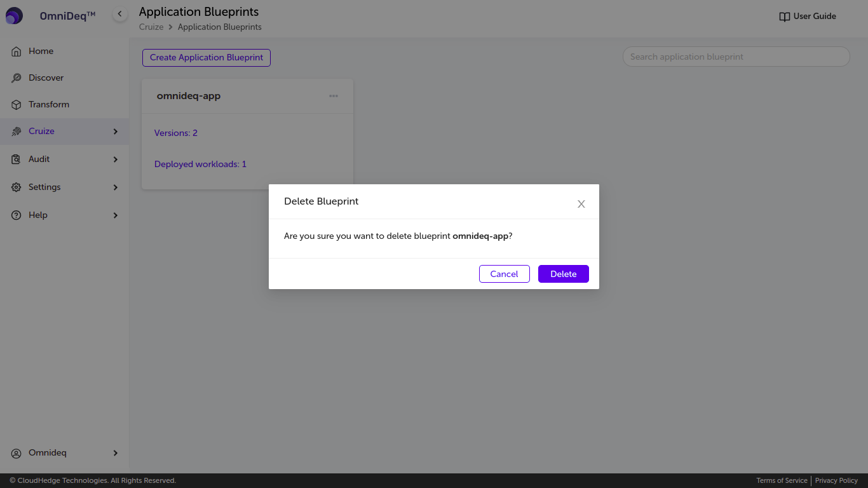Viewport: 868px width, 488px height.
Task: Confirm deletion with the Delete button
Action: [x=564, y=274]
